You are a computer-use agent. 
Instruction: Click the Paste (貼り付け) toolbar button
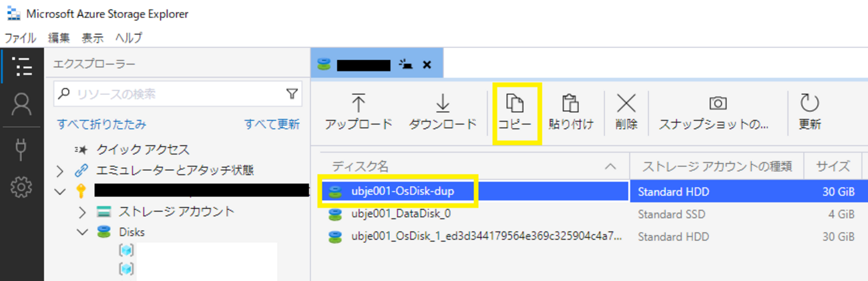pyautogui.click(x=570, y=111)
